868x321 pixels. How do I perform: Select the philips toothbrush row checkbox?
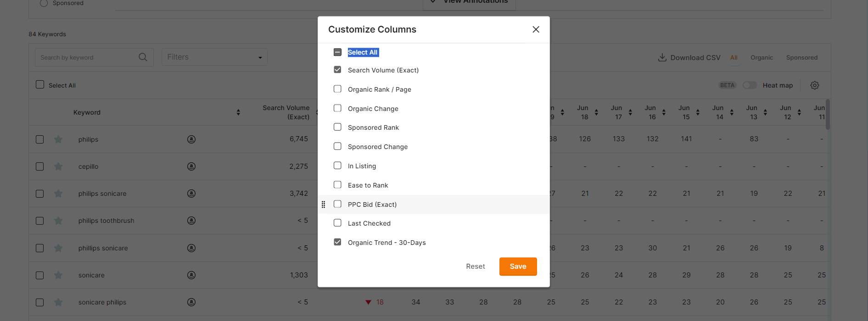coord(40,221)
